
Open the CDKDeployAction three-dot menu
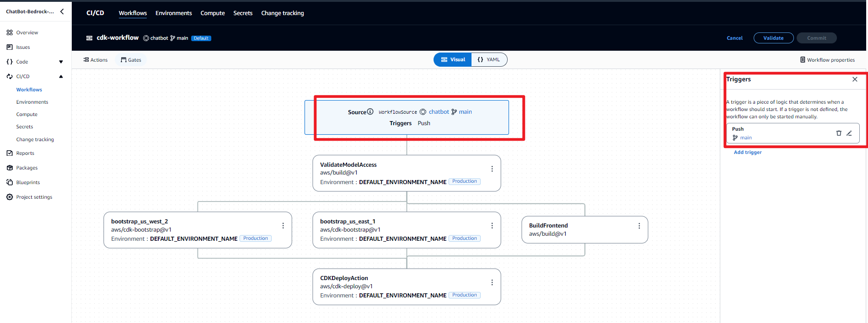point(492,282)
